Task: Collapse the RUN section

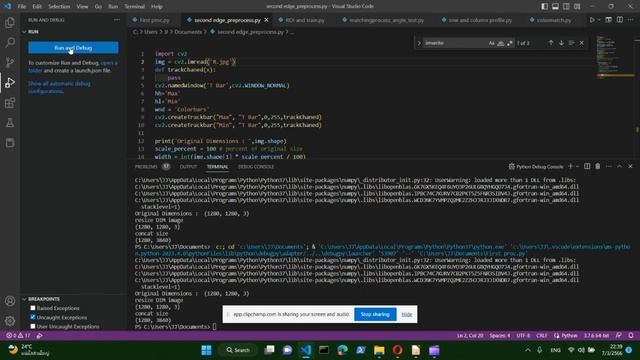Action: click(x=24, y=31)
